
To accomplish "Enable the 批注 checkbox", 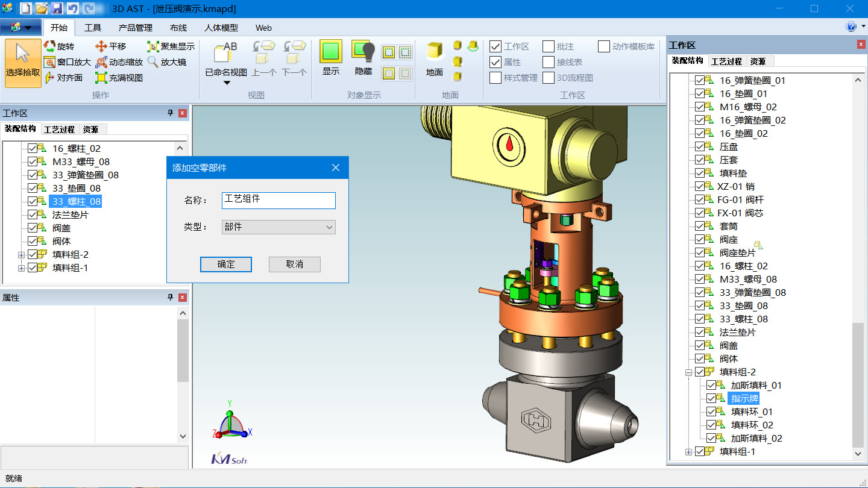I will pyautogui.click(x=549, y=46).
